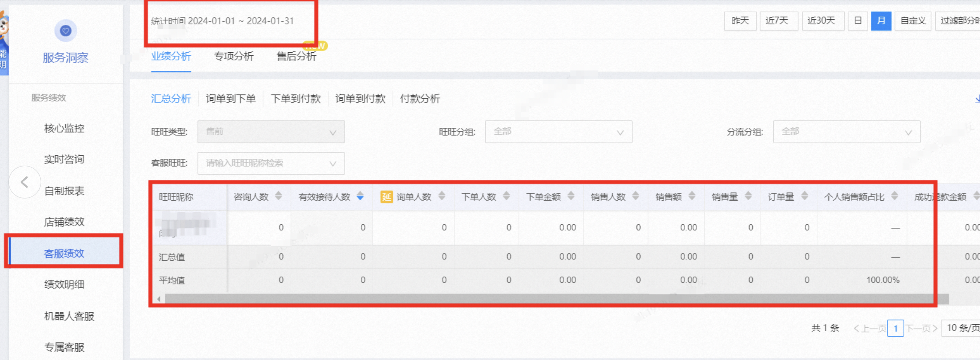Select 付款分析 sub-tab

coord(420,99)
